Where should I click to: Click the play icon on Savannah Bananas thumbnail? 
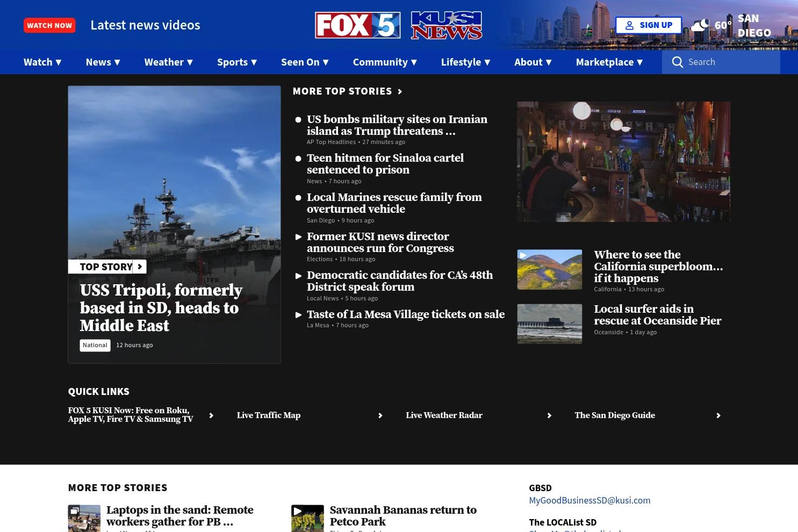(298, 511)
